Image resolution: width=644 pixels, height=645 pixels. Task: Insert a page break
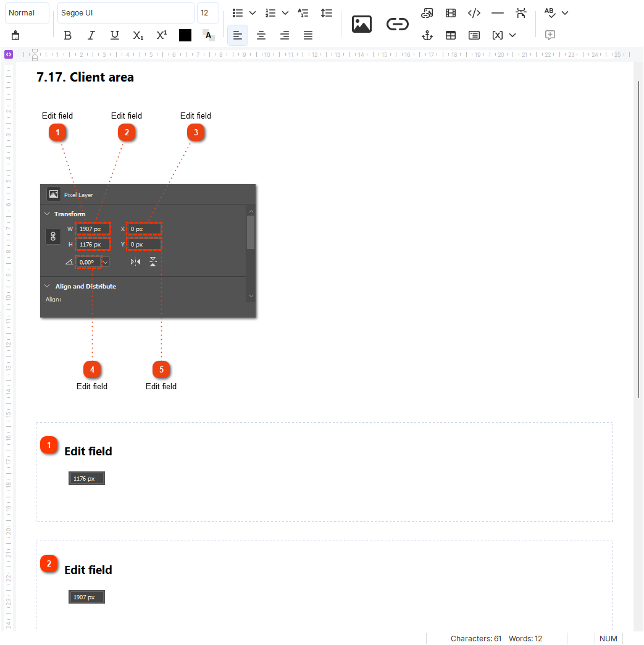pyautogui.click(x=521, y=13)
